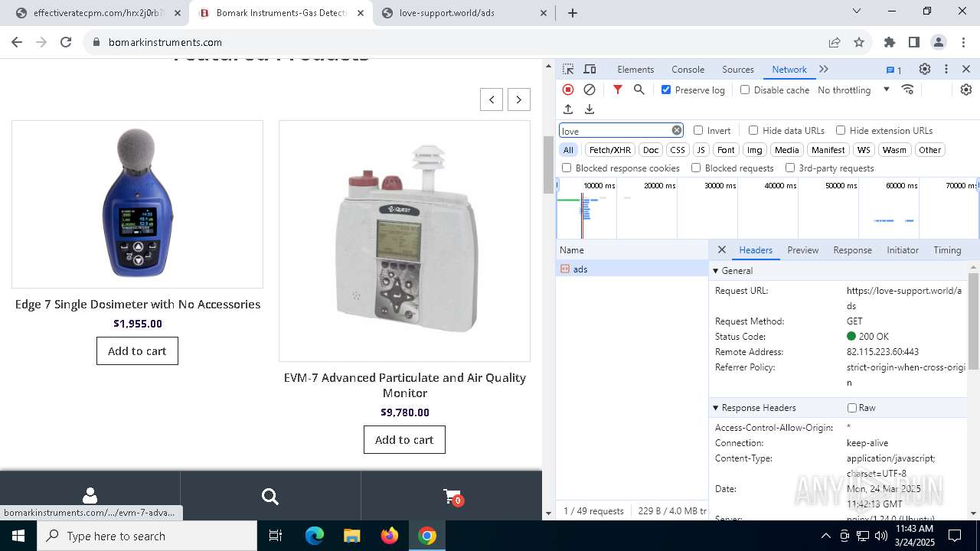Open Chrome profile avatar

coord(939,42)
